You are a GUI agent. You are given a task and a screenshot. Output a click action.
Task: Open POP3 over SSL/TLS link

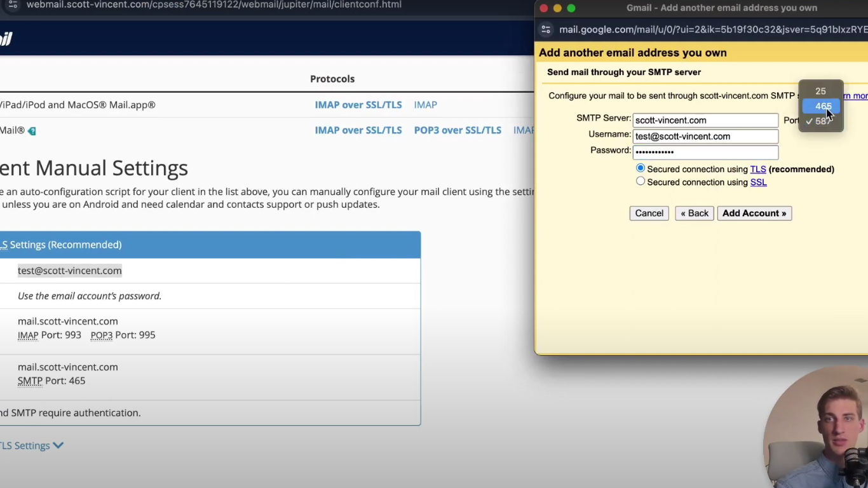coord(458,130)
